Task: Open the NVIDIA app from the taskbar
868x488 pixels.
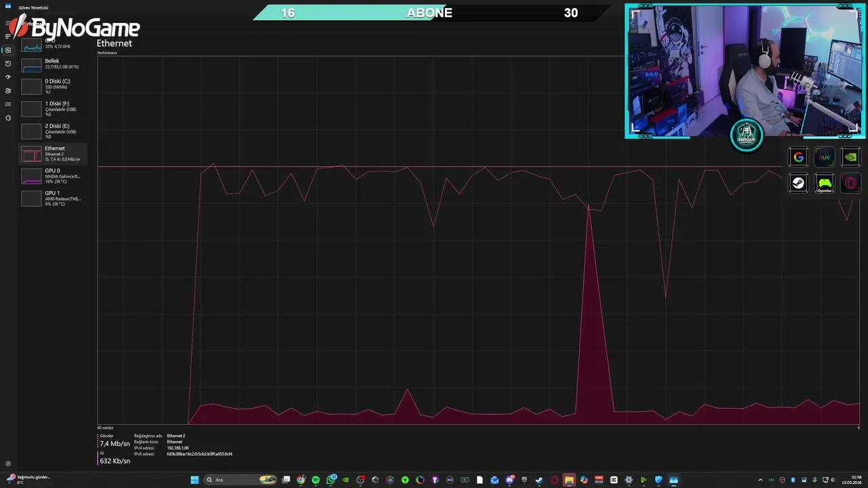Action: pos(346,480)
